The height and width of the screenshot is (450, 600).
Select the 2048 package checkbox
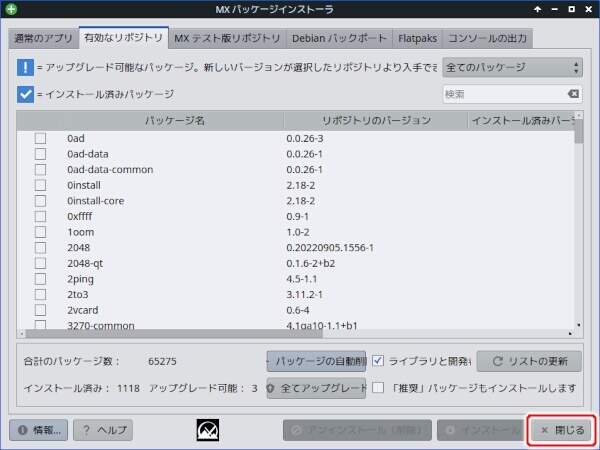click(x=40, y=248)
